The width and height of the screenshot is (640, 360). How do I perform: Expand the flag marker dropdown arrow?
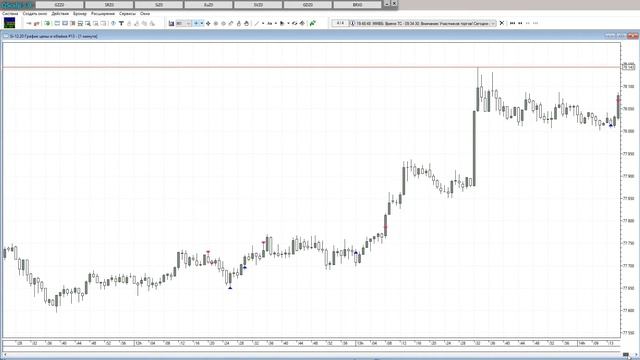coord(288,24)
